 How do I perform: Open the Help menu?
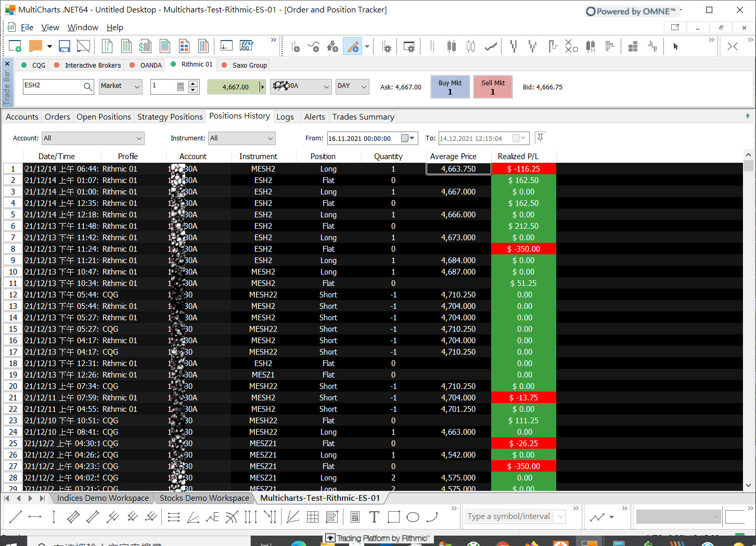click(115, 27)
